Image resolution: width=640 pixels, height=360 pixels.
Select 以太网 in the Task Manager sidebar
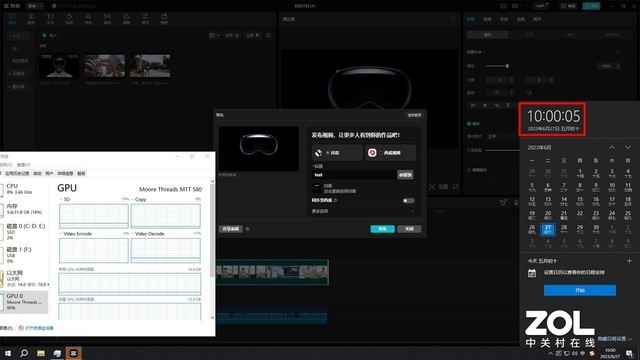[x=24, y=278]
